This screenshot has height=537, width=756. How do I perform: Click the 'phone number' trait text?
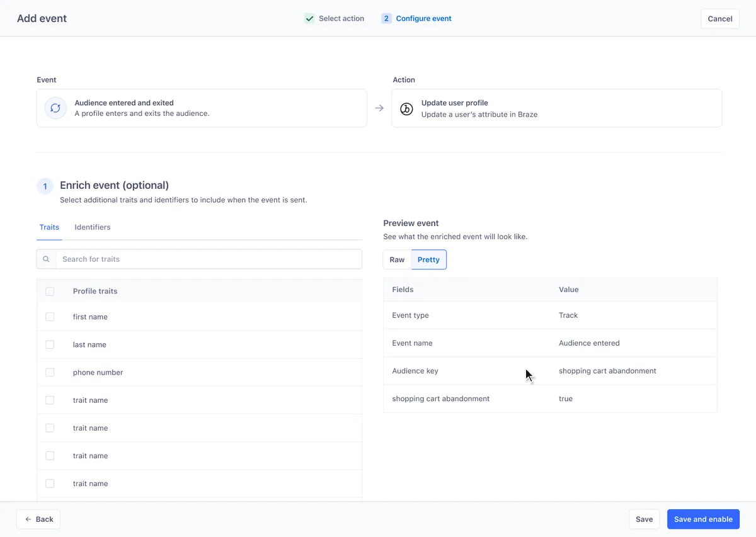[98, 372]
